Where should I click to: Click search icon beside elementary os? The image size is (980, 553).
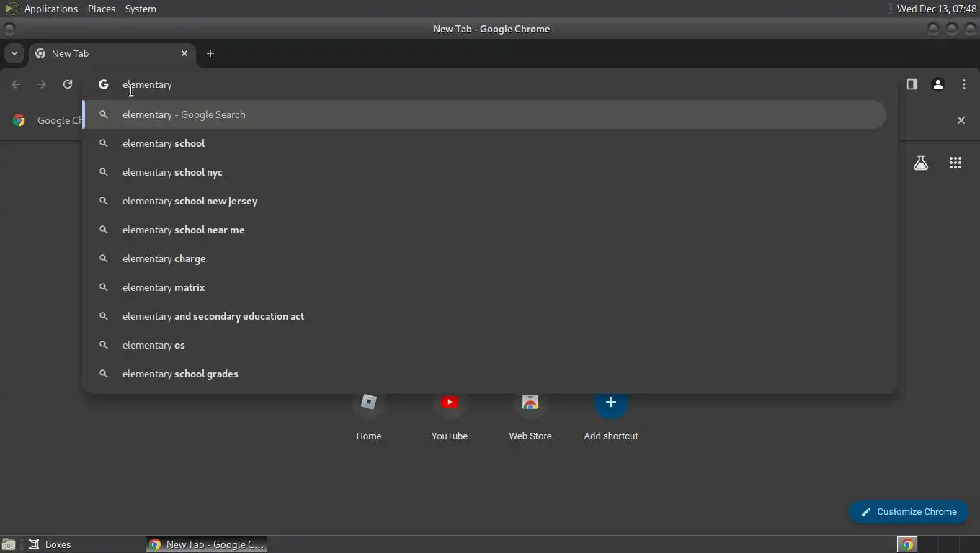coord(104,345)
